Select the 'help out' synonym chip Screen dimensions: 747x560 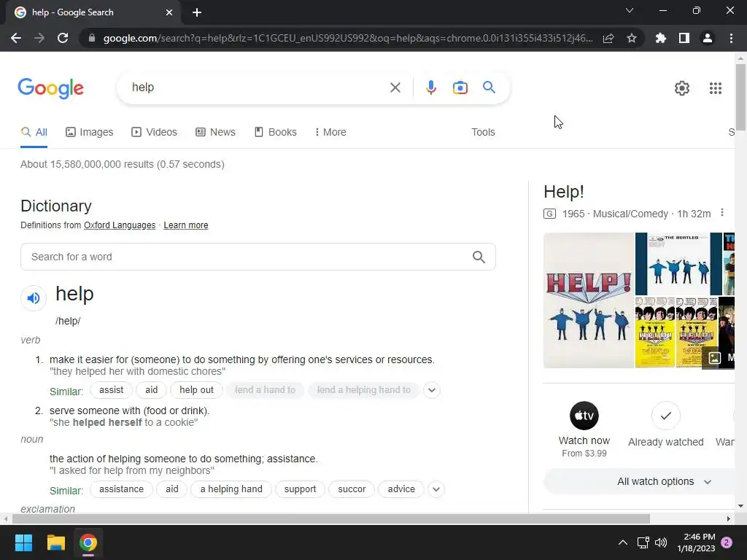point(196,390)
